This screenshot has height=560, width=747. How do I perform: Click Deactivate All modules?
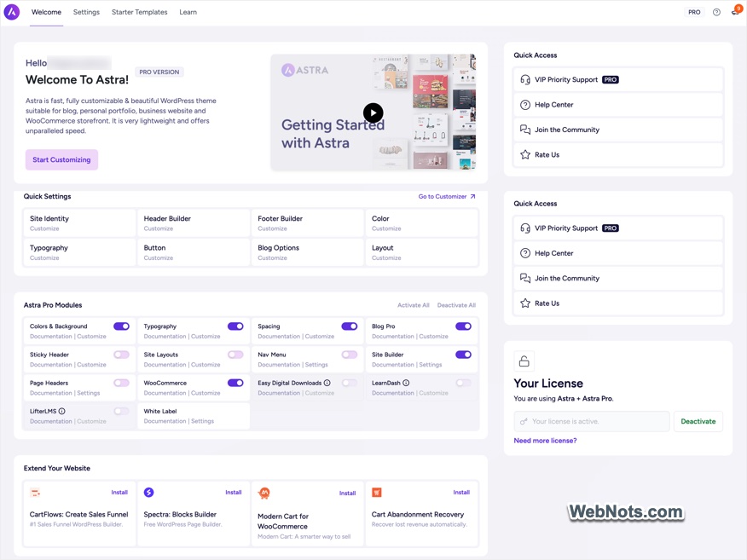(456, 305)
